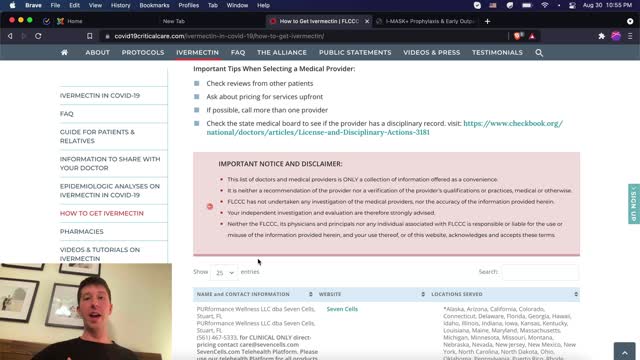Open the Brave Shields lion icon
Viewport: 640px width, 360px height.
(x=518, y=36)
